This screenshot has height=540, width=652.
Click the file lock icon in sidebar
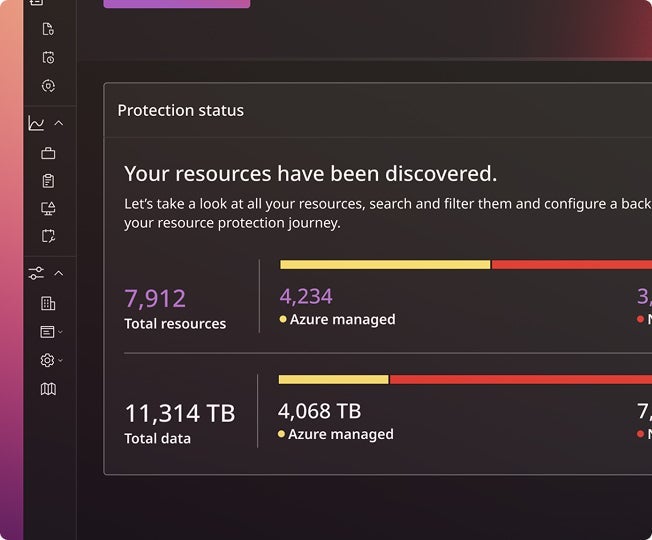(x=48, y=29)
